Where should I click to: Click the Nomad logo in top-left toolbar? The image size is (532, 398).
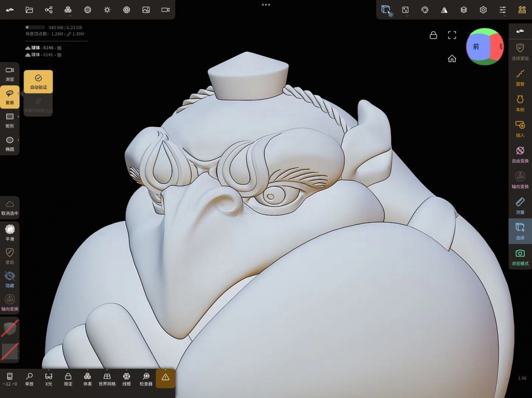(10, 10)
